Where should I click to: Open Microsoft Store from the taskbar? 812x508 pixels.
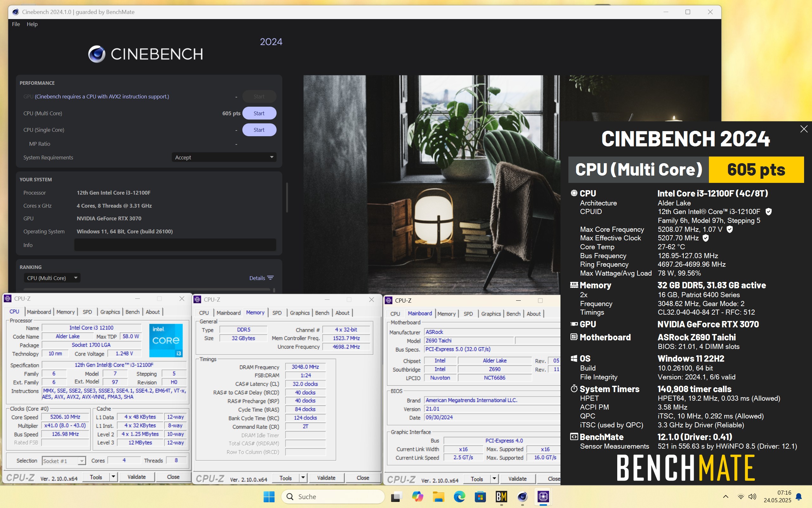(x=481, y=497)
